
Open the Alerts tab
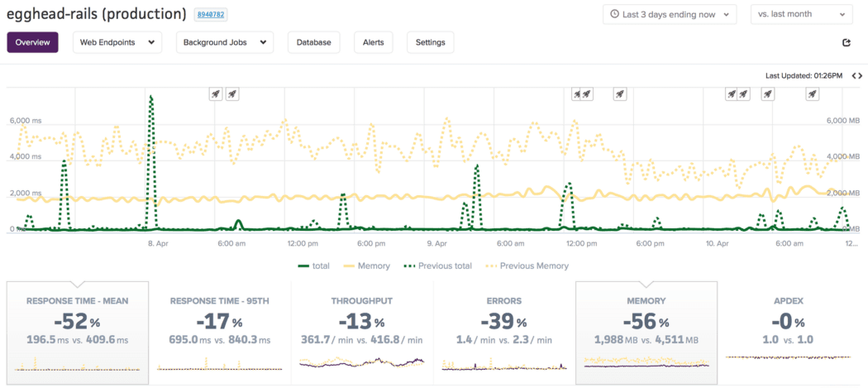(x=373, y=42)
